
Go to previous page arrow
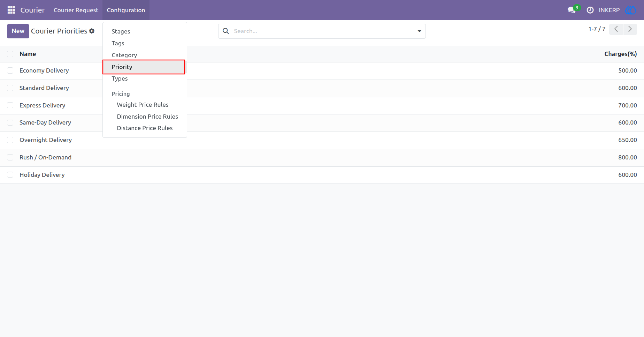click(x=616, y=29)
